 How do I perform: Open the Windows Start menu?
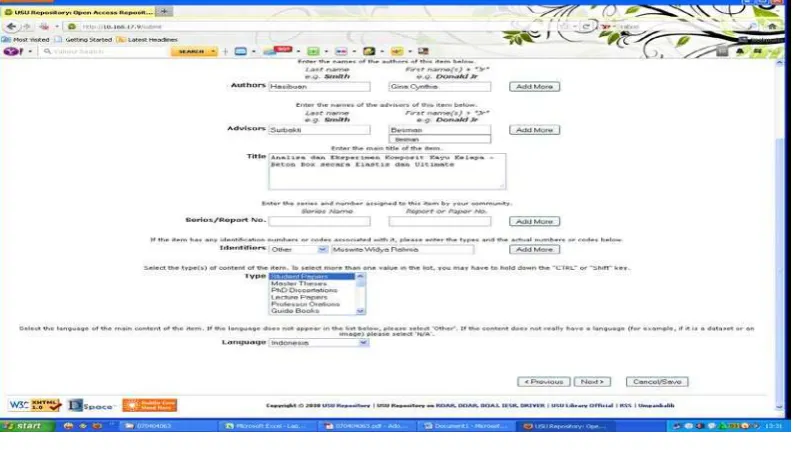click(28, 426)
